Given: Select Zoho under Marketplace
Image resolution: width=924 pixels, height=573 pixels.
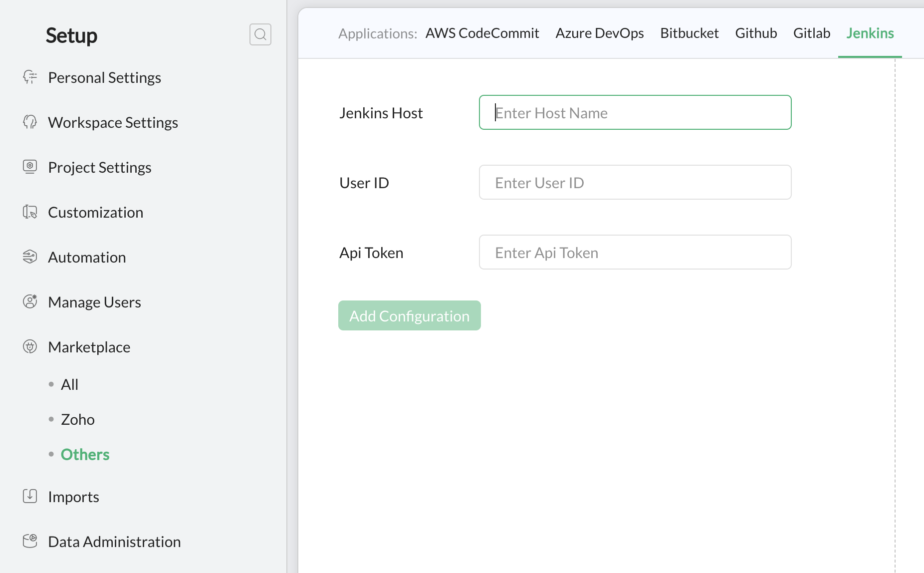Looking at the screenshot, I should 77,419.
